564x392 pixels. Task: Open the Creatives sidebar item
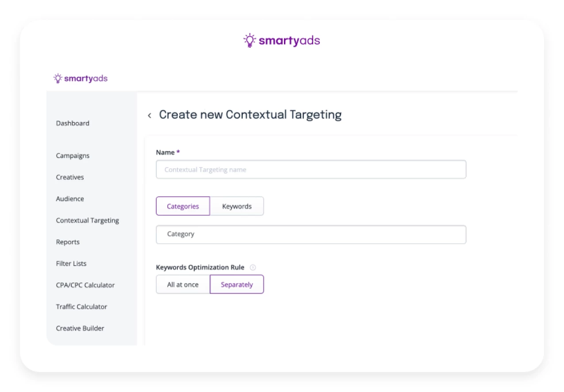tap(70, 177)
